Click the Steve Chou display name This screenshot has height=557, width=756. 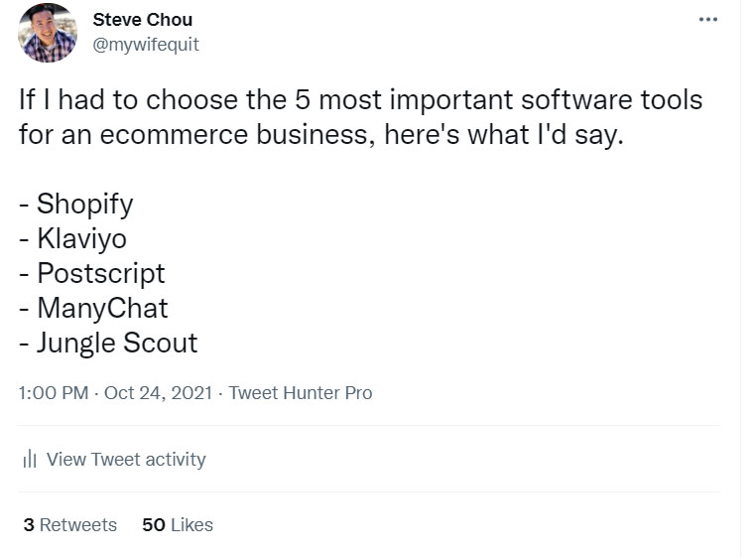142,20
